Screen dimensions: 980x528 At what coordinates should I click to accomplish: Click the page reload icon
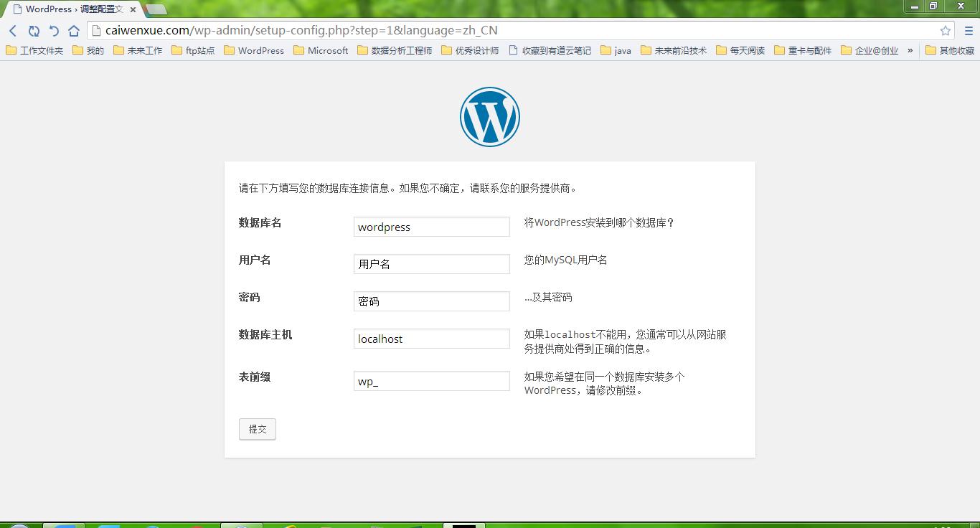click(x=34, y=30)
